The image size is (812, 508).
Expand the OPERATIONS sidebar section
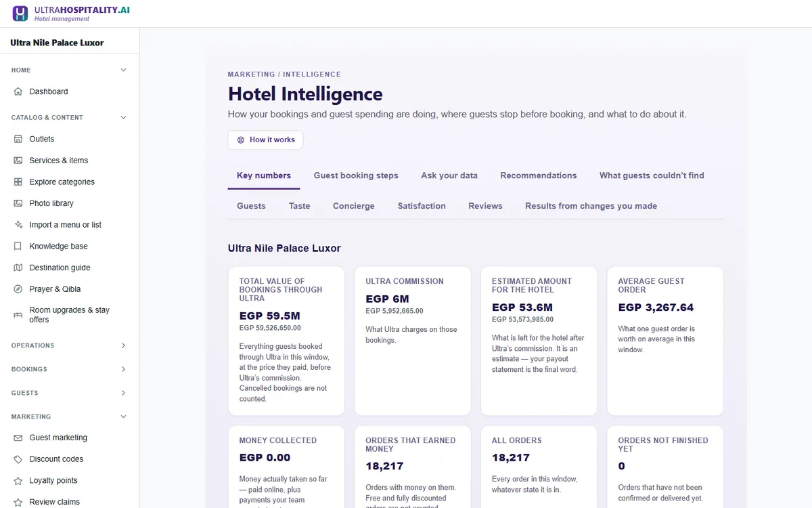click(123, 345)
